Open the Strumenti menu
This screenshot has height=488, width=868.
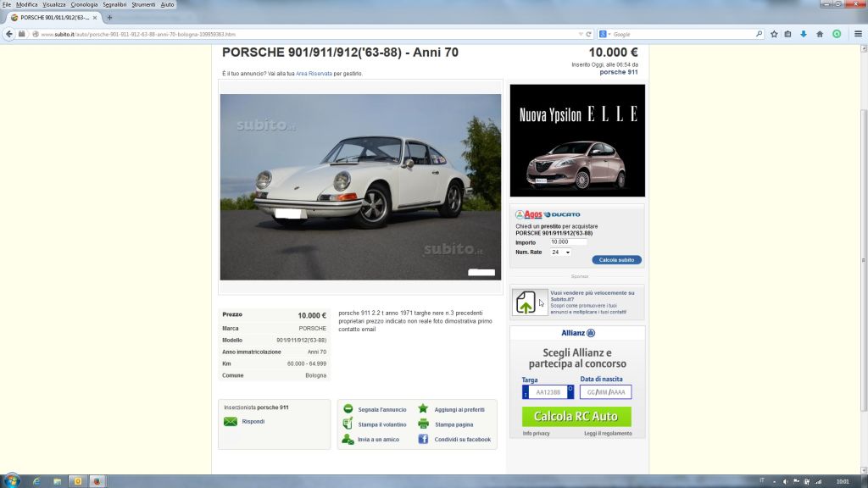tap(143, 4)
